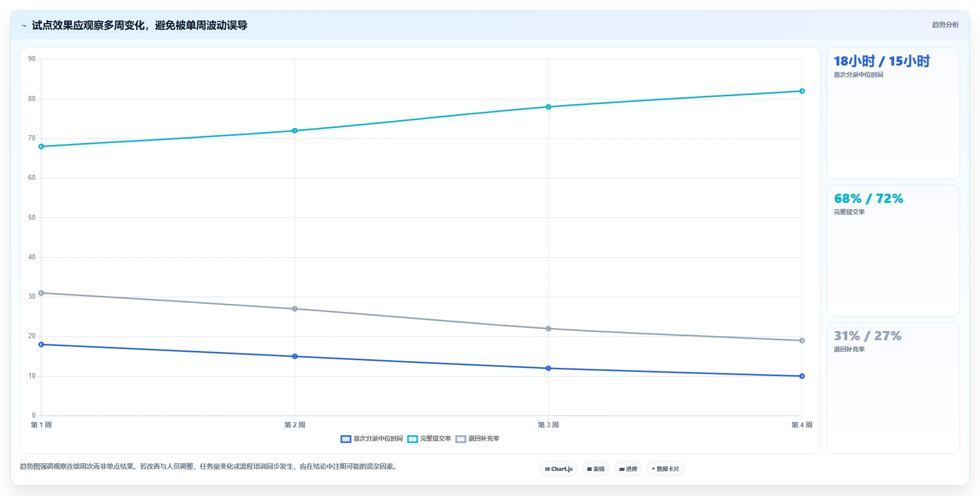Image resolution: width=980 pixels, height=496 pixels.
Task: Click the 31% / 27% card value
Action: click(x=867, y=336)
